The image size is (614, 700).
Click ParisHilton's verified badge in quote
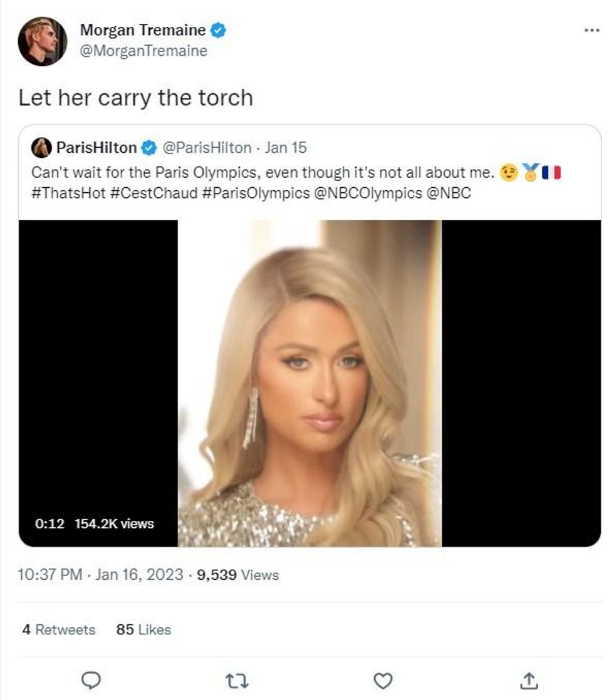point(148,148)
